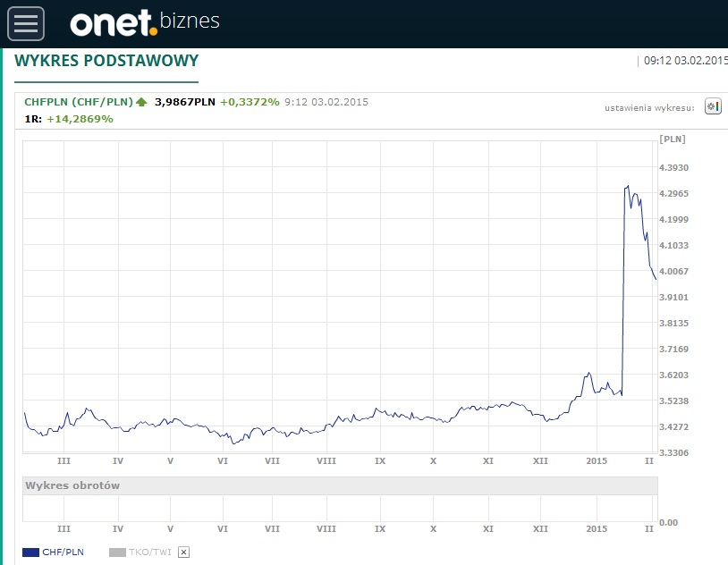
Task: Click the 'ustawienia wykresu' label
Action: (649, 107)
